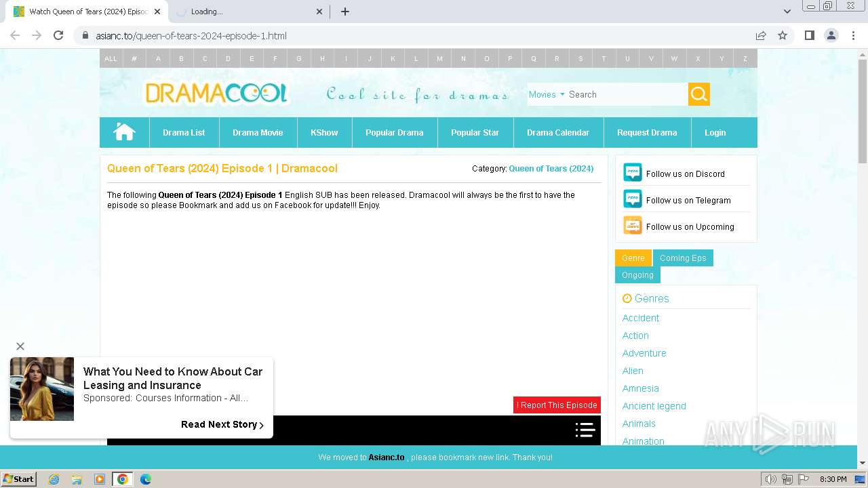This screenshot has width=868, height=488.
Task: Open the Alien genre link
Action: coord(633,371)
